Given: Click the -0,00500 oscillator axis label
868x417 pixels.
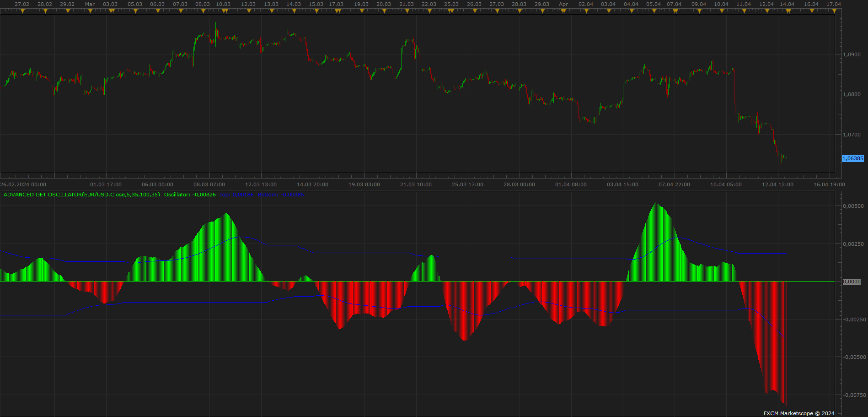Looking at the screenshot, I should pos(853,357).
